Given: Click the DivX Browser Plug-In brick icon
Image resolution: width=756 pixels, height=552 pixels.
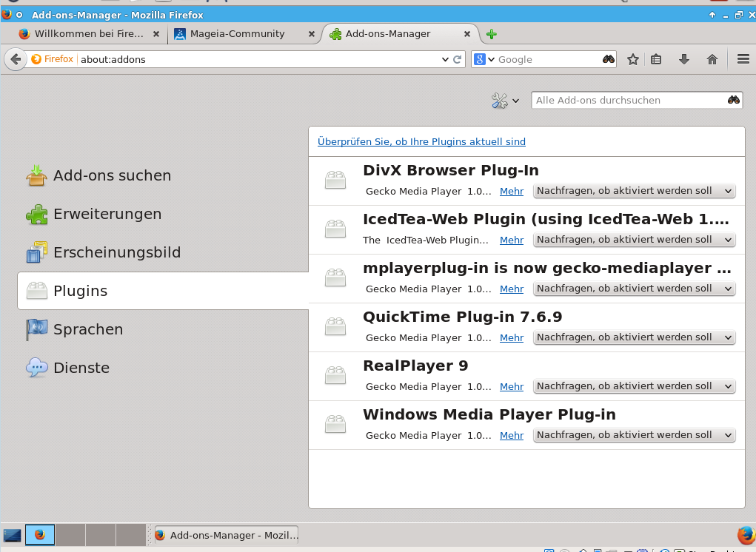Looking at the screenshot, I should click(x=335, y=180).
